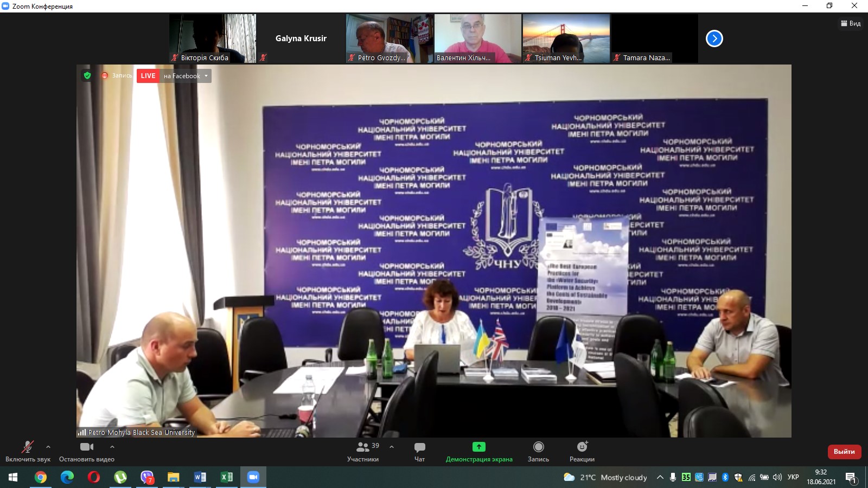Open Viber from taskbar
The width and height of the screenshot is (868, 488).
147,477
